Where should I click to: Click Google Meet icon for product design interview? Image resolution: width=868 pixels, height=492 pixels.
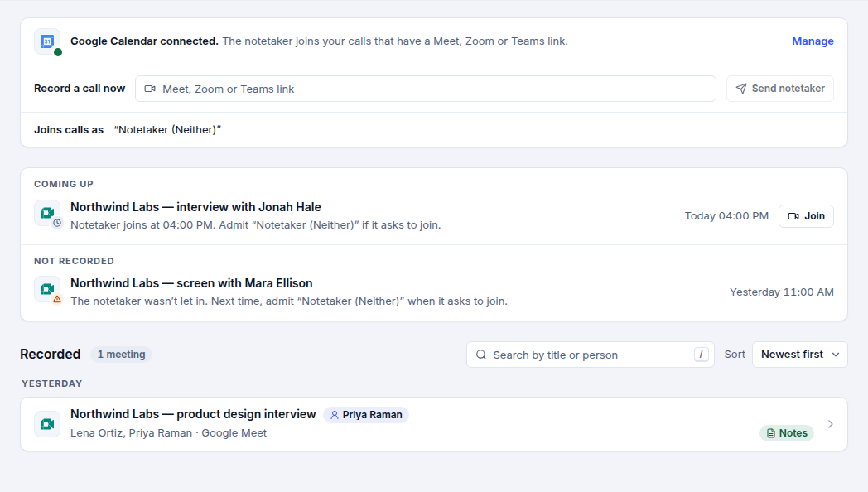[x=47, y=424]
